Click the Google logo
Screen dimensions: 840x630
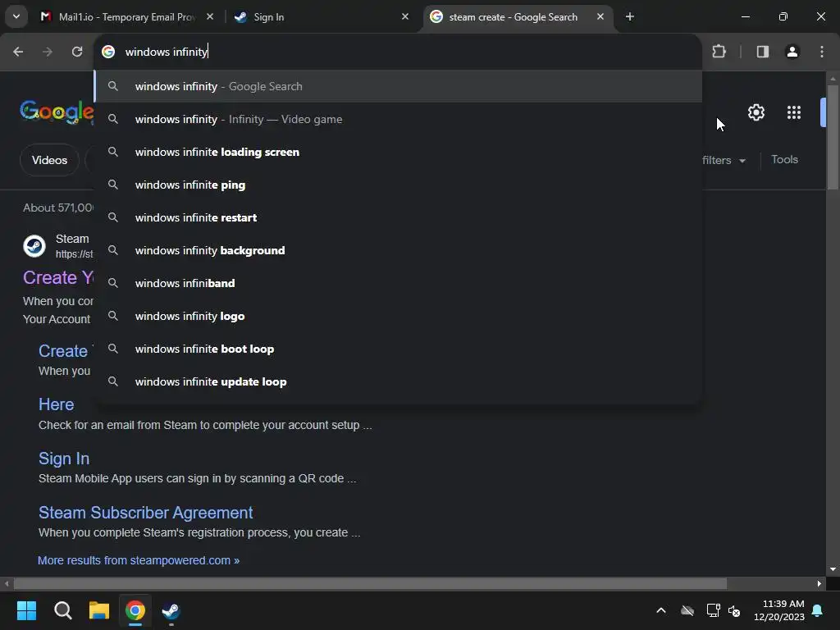click(57, 112)
